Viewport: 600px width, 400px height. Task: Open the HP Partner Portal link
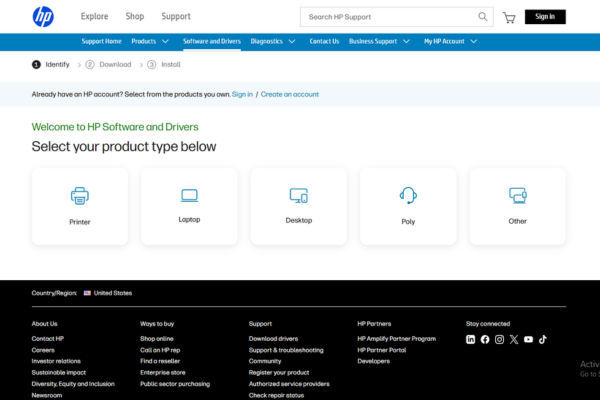[382, 350]
